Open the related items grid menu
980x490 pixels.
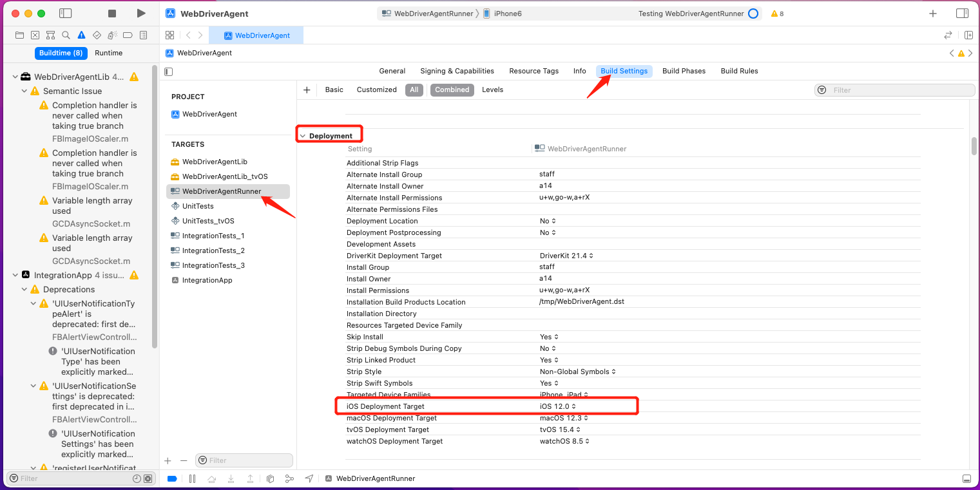click(169, 35)
